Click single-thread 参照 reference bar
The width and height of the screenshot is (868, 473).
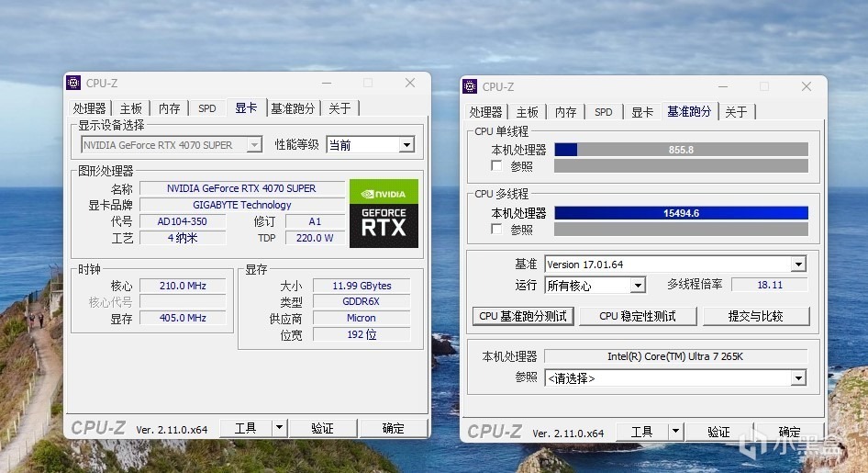click(681, 165)
